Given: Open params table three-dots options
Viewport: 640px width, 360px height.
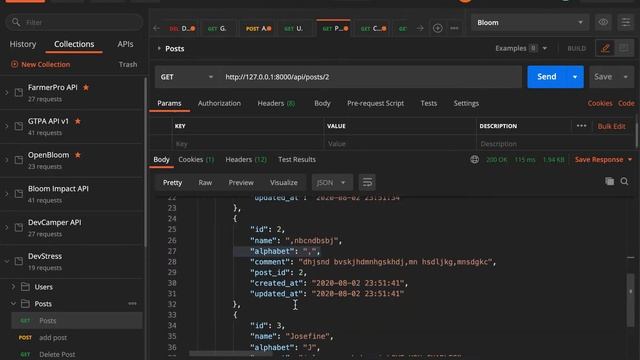Looking at the screenshot, I should pos(582,126).
